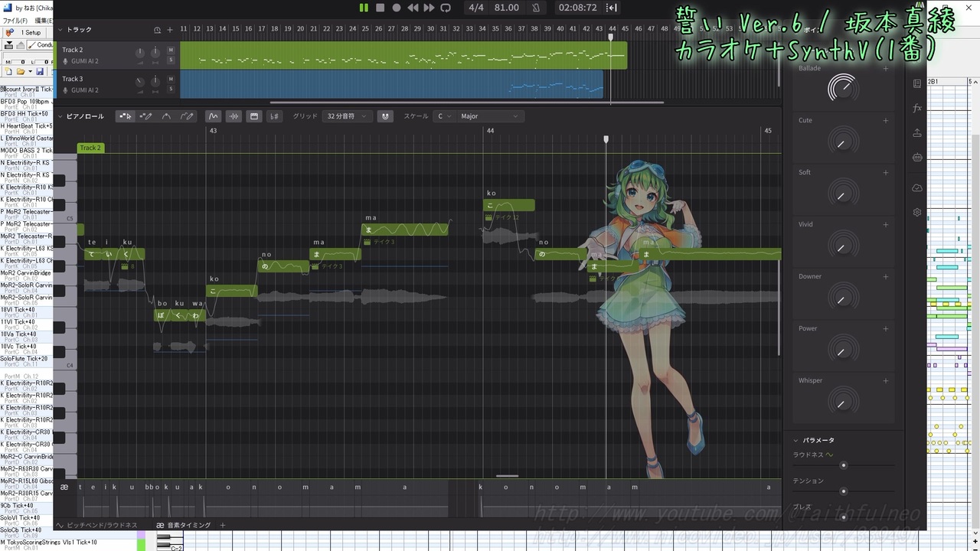980x551 pixels.
Task: Select the Track 3 header name
Action: 73,79
